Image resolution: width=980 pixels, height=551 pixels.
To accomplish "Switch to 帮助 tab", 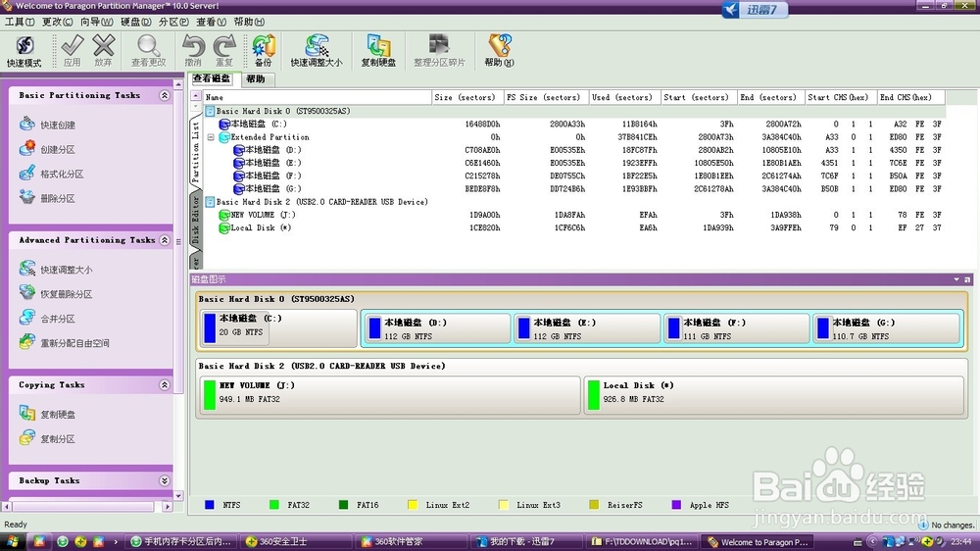I will [256, 79].
